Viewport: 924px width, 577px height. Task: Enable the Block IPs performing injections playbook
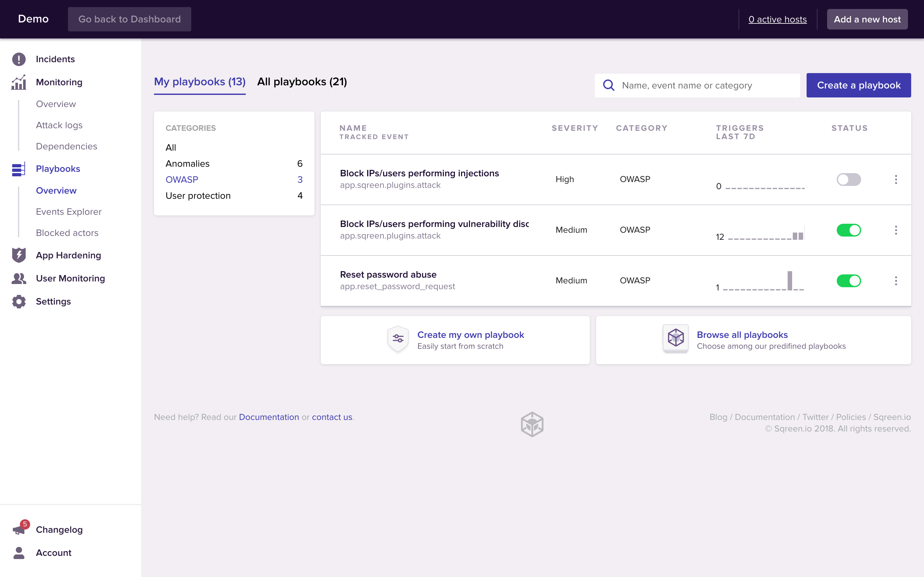tap(848, 180)
